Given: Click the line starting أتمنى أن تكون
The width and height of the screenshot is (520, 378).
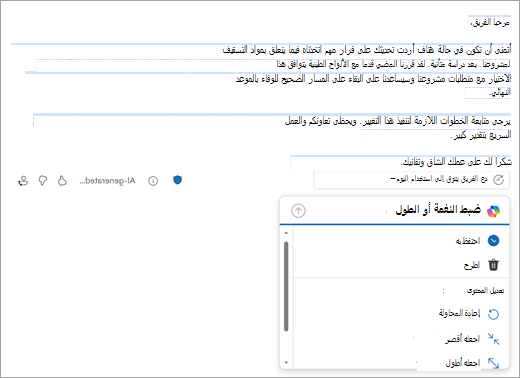Looking at the screenshot, I should pyautogui.click(x=367, y=50).
